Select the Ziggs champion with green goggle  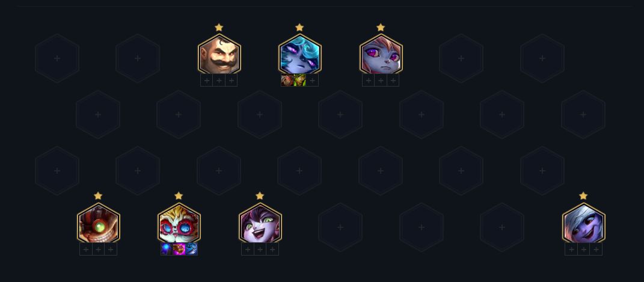[98, 223]
